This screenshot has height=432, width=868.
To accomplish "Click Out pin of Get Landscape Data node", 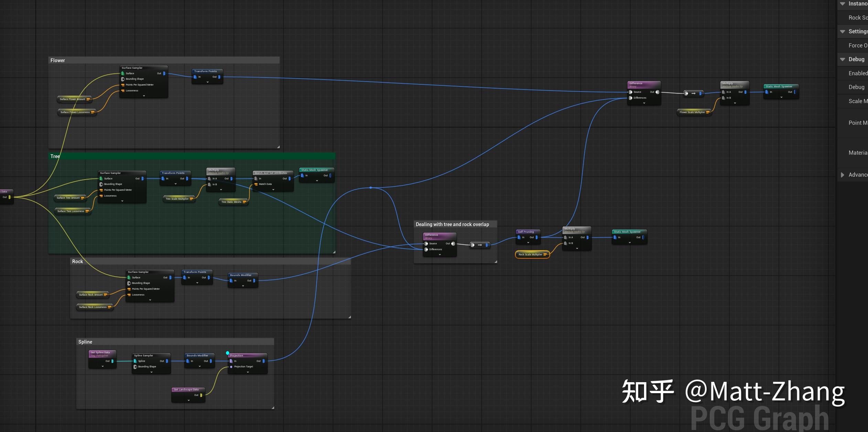I will pos(201,395).
